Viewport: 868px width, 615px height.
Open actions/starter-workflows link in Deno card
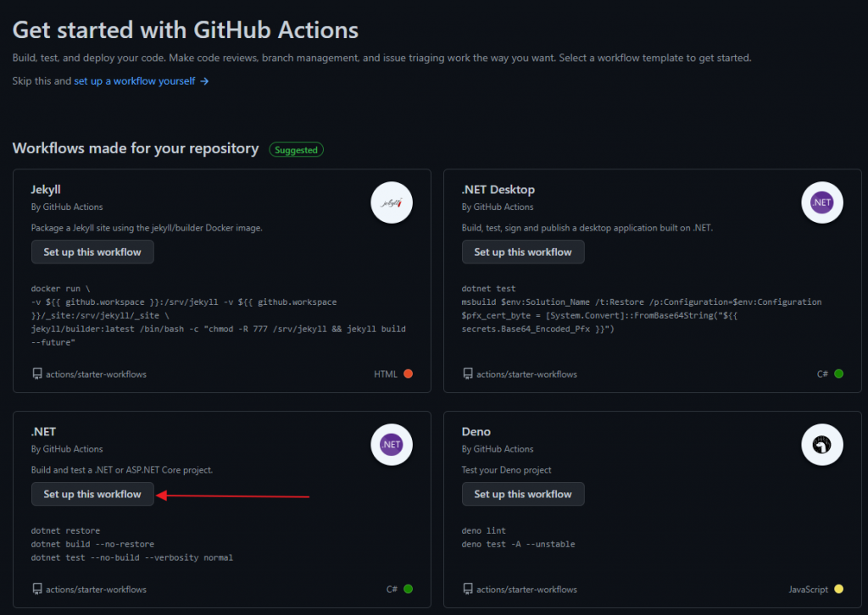(x=527, y=590)
